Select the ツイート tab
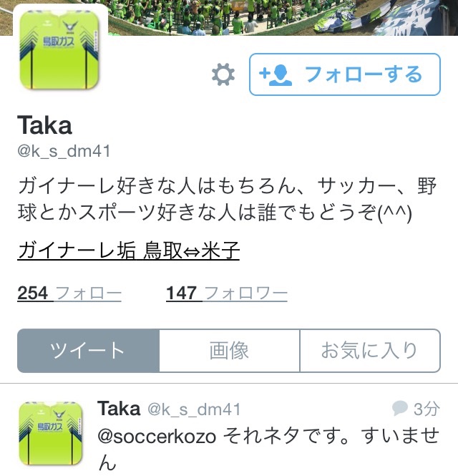The height and width of the screenshot is (476, 458). [x=88, y=351]
